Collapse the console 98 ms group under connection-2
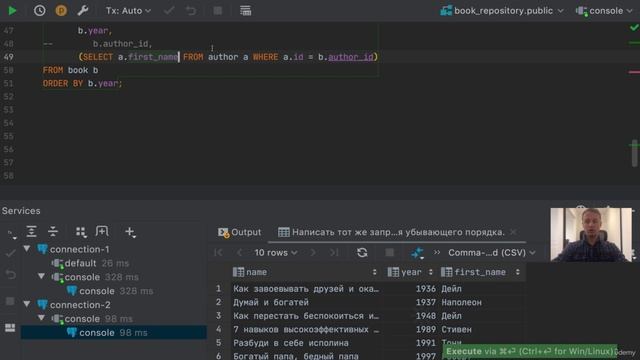Viewport: 640px width, 360px height. [41, 318]
